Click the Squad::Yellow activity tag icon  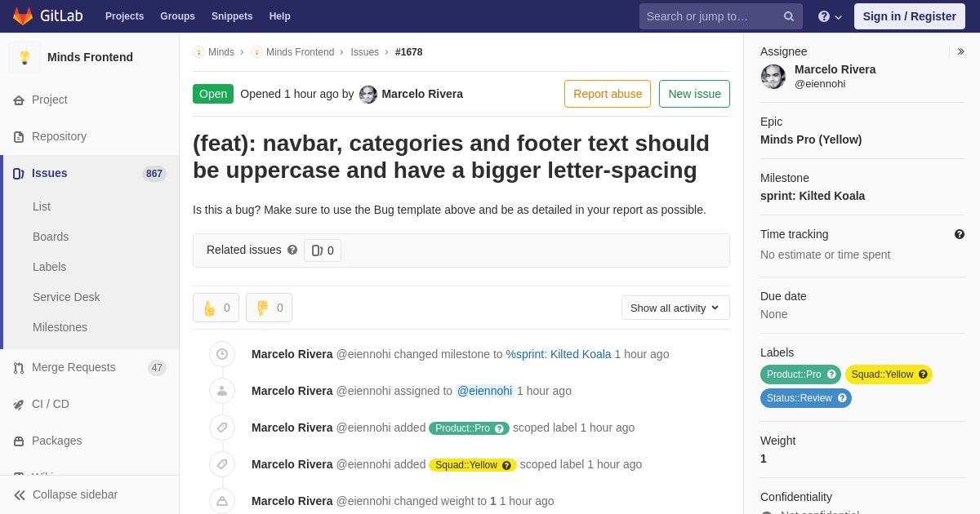coord(222,464)
